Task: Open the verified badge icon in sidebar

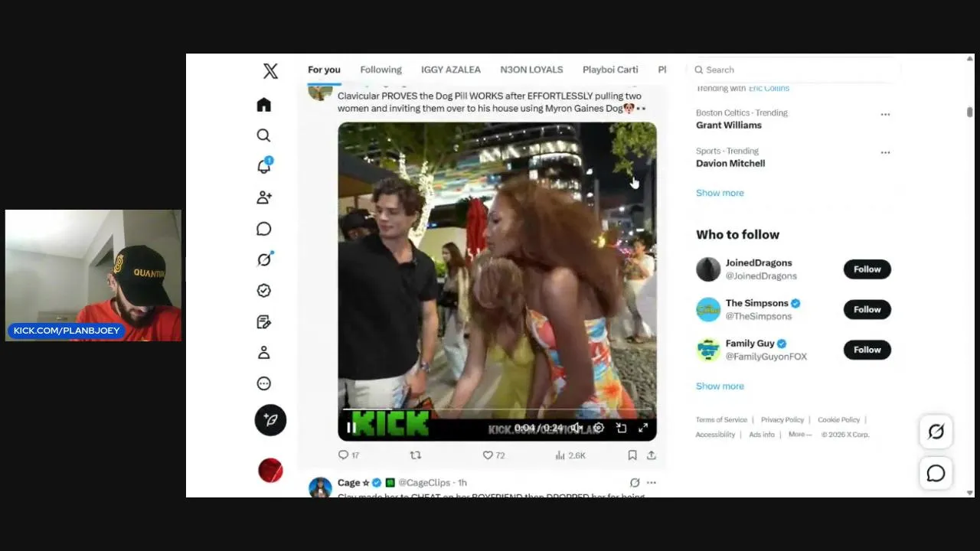Action: click(x=264, y=291)
